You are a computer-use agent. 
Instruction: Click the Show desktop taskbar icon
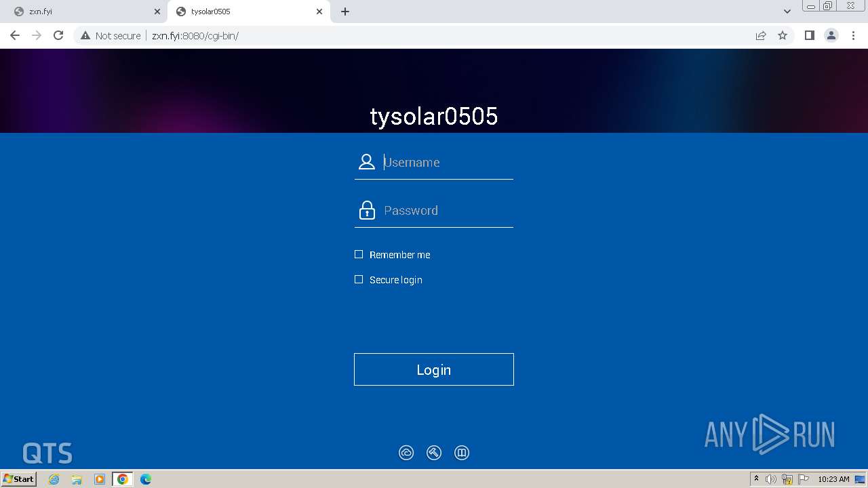(x=860, y=479)
